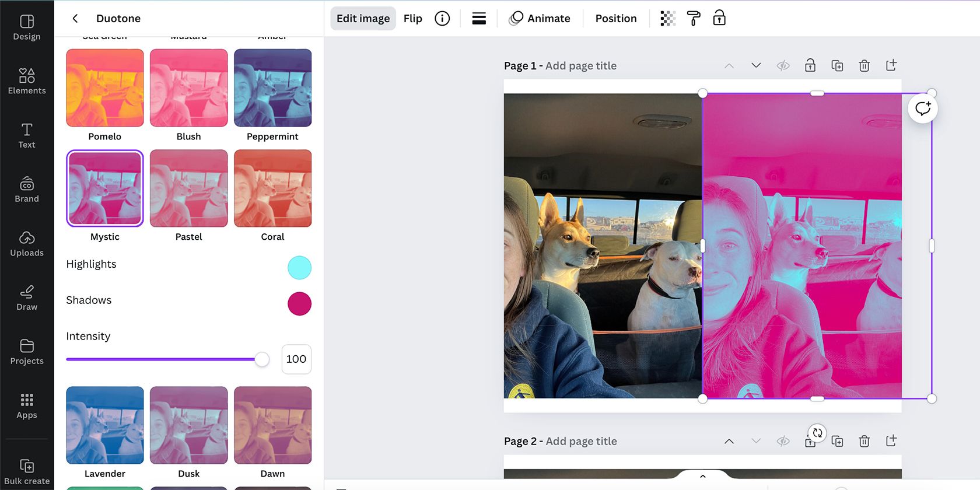The width and height of the screenshot is (980, 490).
Task: Toggle hide for Page 2
Action: point(783,442)
